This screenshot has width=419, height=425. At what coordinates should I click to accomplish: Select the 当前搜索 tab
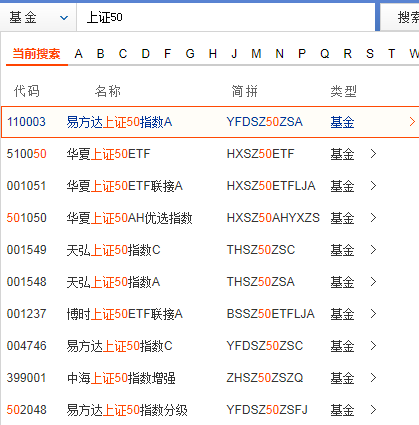(36, 54)
